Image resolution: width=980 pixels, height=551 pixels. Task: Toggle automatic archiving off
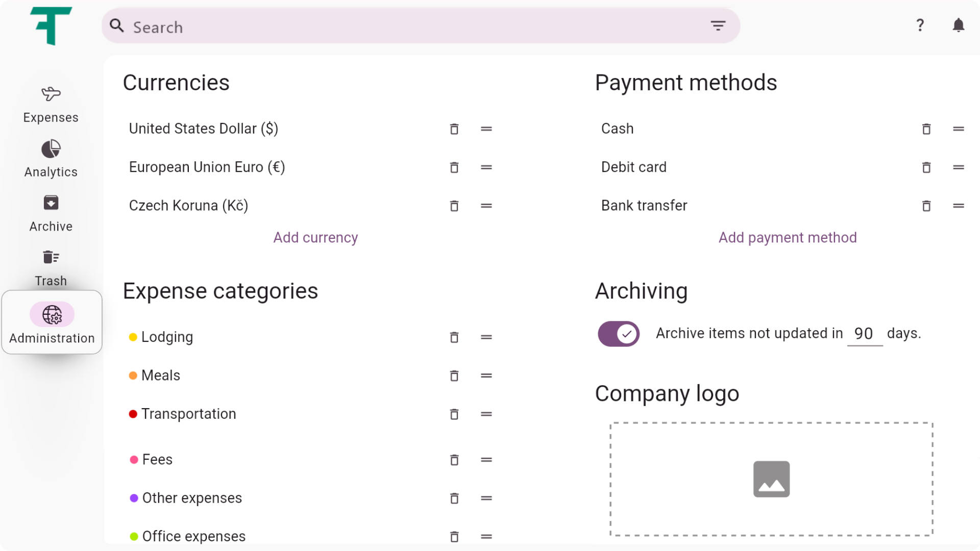(618, 334)
